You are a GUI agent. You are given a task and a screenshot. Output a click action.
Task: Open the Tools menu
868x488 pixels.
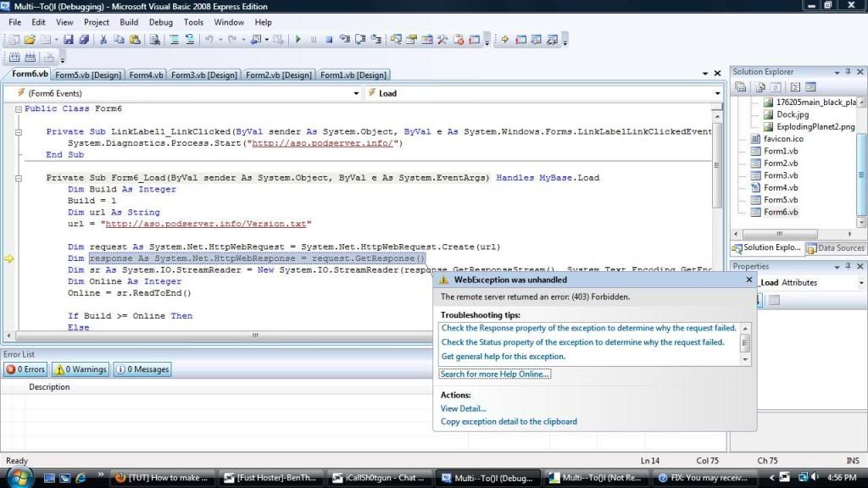point(193,22)
